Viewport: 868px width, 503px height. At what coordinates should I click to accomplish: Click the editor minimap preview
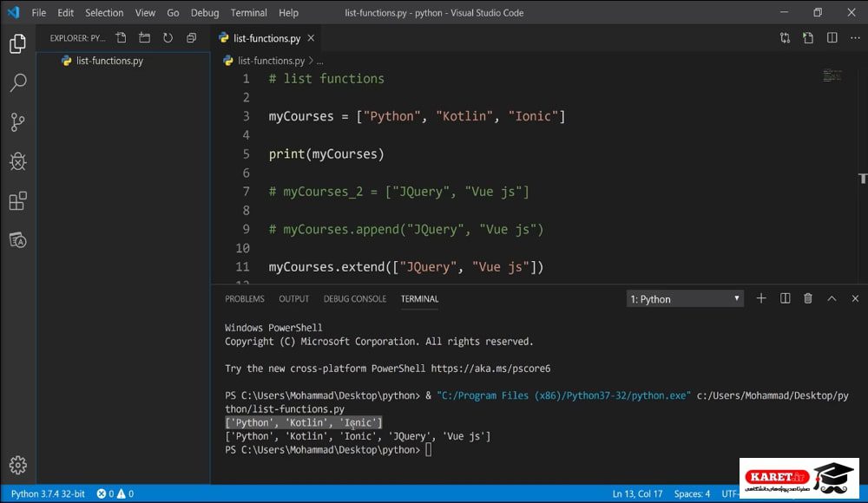click(x=832, y=75)
